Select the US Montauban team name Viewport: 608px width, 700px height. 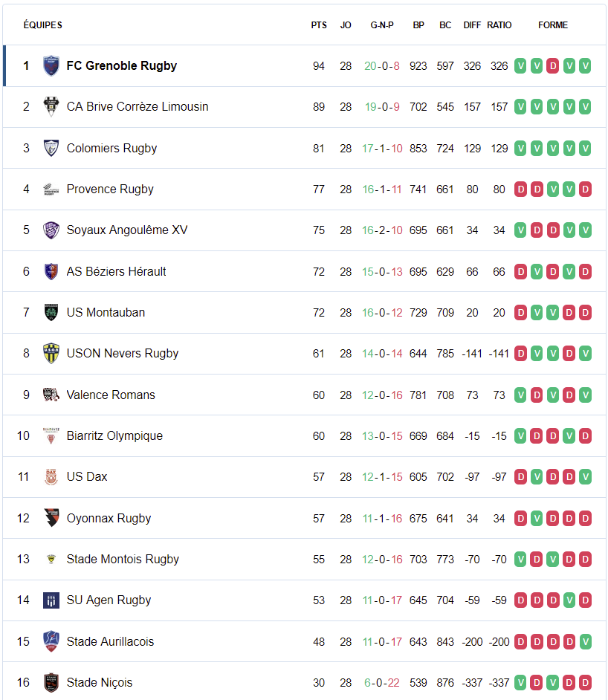(106, 313)
